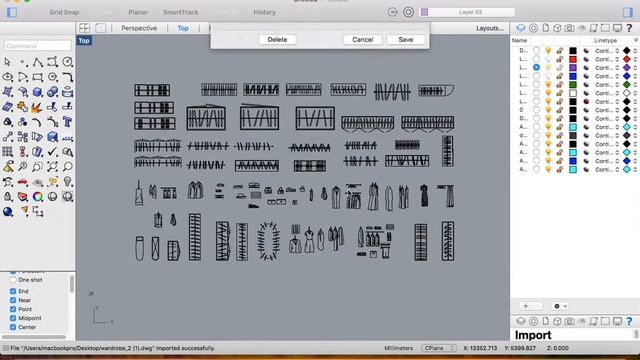The width and height of the screenshot is (640, 360).
Task: Click the padlock Lock objects icon
Action: [x=7, y=197]
